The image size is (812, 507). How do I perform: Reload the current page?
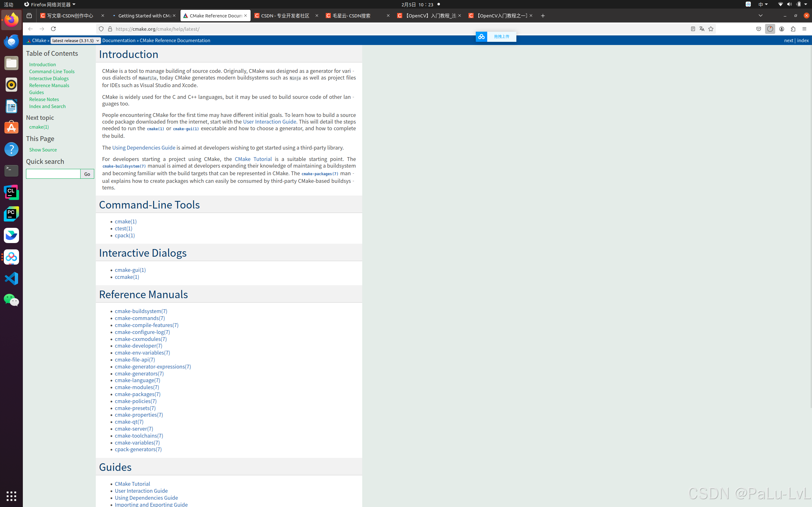pyautogui.click(x=53, y=29)
